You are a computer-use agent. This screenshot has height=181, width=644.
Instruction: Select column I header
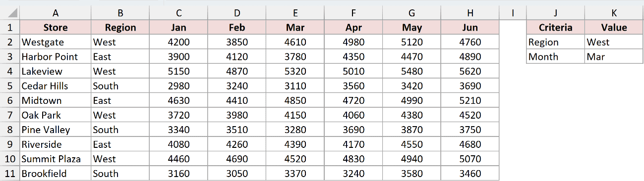point(513,13)
